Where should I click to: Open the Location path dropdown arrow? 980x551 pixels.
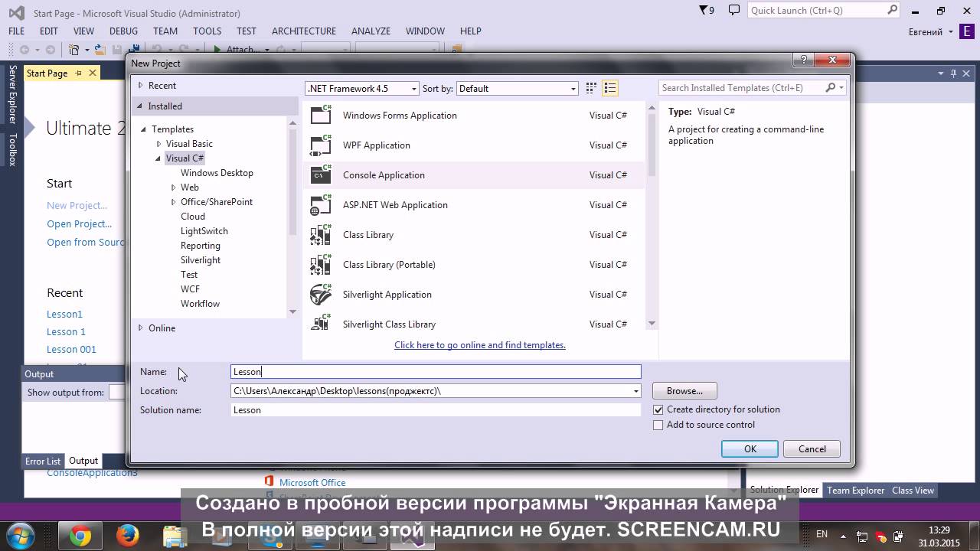coord(635,391)
